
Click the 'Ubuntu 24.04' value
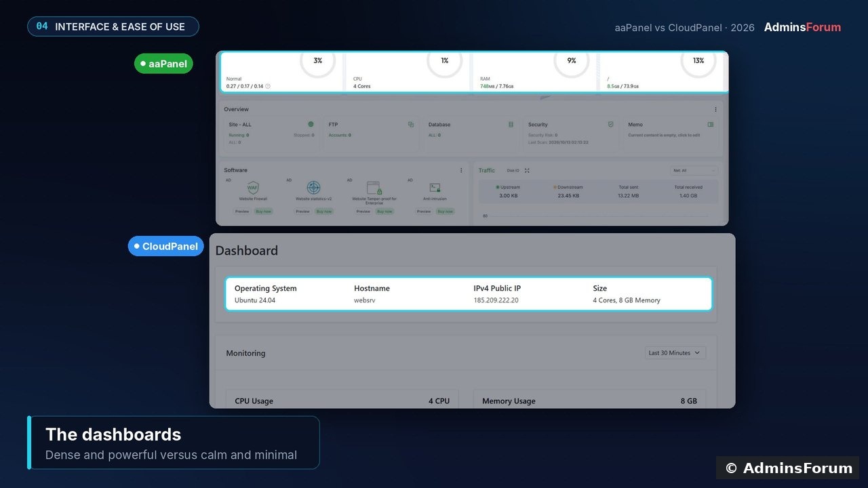(x=255, y=300)
